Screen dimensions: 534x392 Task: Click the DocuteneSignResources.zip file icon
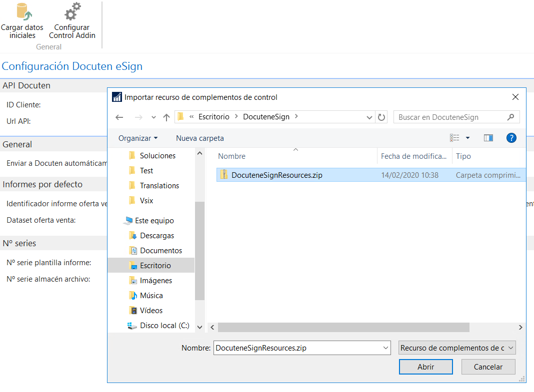[223, 175]
